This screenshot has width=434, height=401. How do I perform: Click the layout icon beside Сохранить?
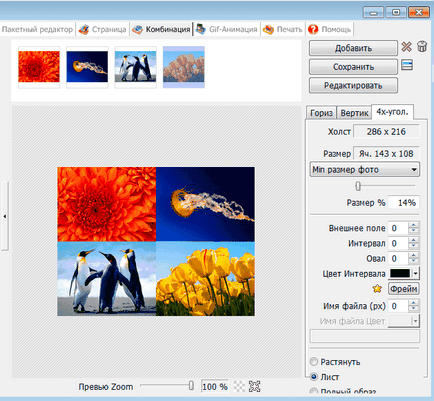click(407, 65)
